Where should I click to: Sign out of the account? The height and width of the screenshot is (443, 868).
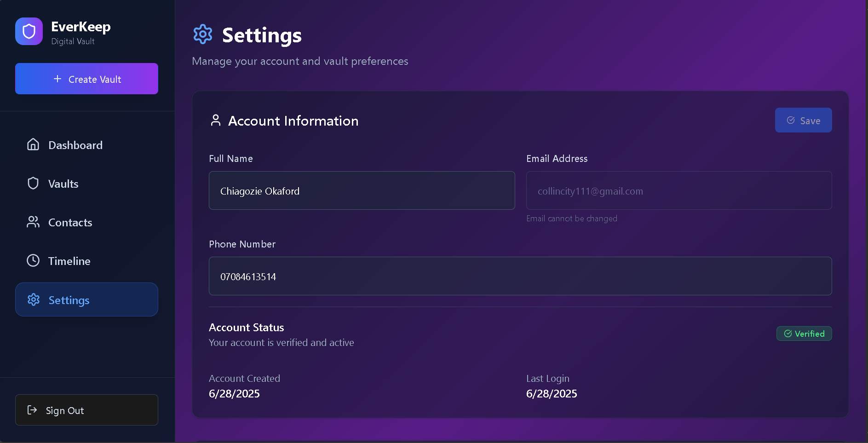point(86,410)
